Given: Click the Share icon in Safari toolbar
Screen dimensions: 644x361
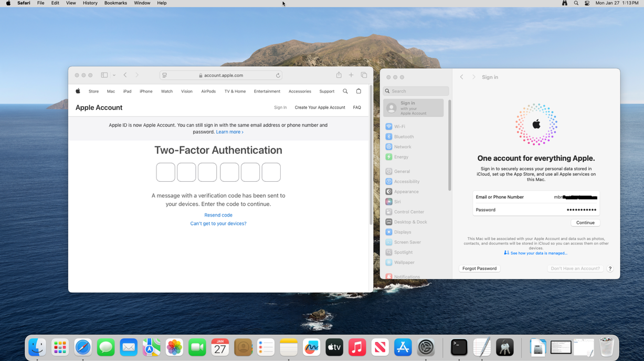Looking at the screenshot, I should click(339, 75).
